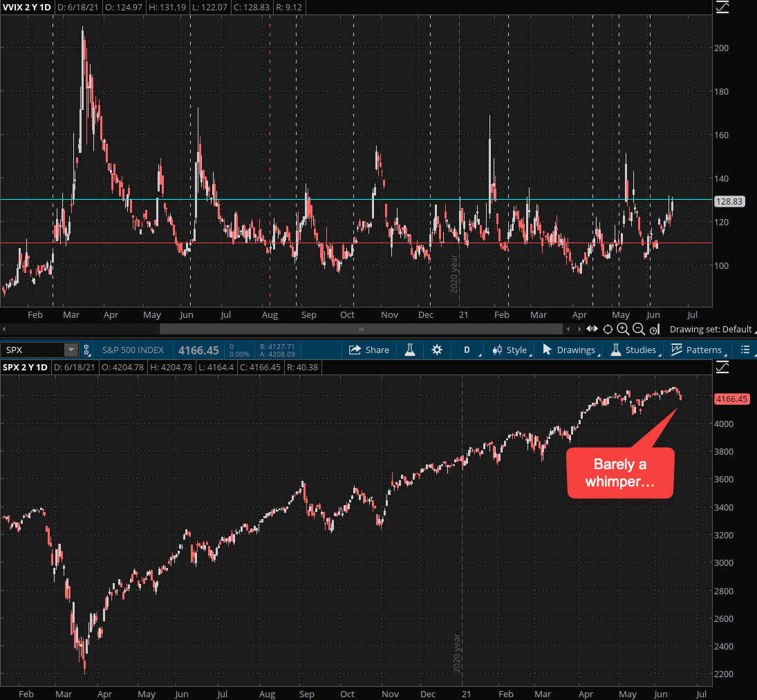Toggle the price scale icon on VVIX chart

pos(722,7)
